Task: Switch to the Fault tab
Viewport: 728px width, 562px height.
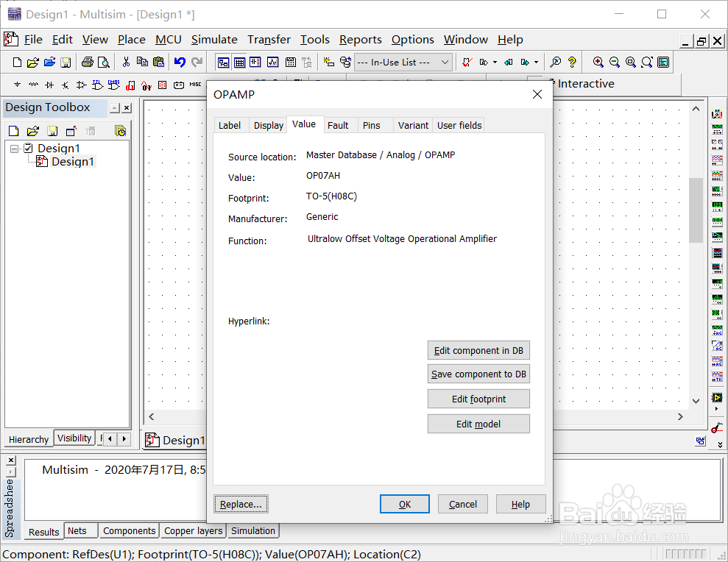Action: tap(338, 125)
